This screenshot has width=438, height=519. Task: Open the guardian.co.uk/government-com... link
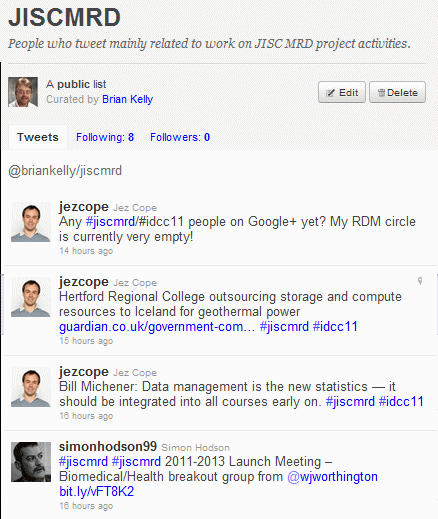157,327
